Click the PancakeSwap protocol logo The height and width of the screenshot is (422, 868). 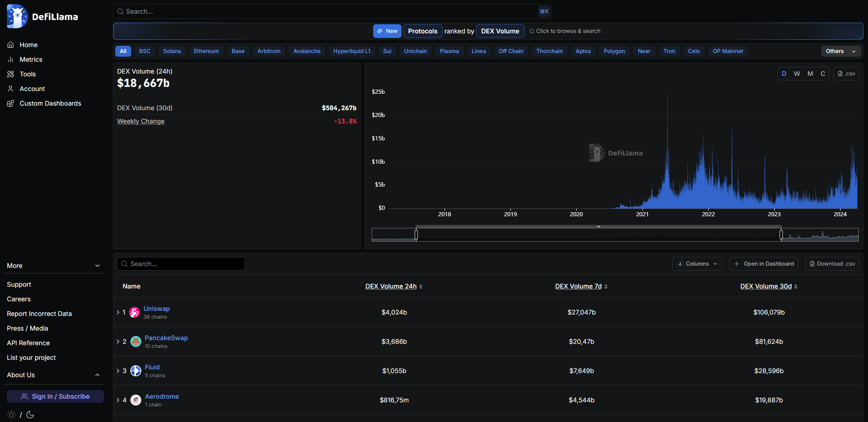point(136,342)
